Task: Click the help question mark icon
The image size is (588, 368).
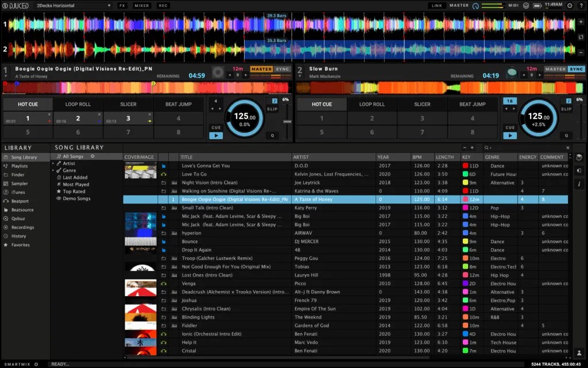Action: [582, 5]
